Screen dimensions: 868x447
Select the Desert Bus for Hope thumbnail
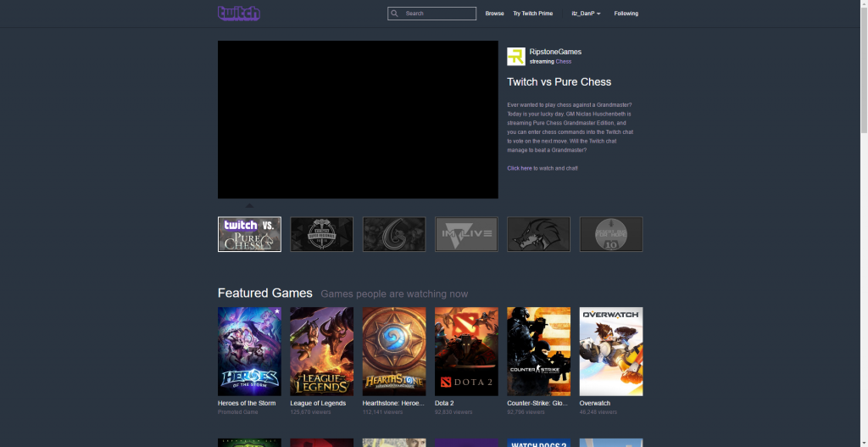(x=611, y=234)
